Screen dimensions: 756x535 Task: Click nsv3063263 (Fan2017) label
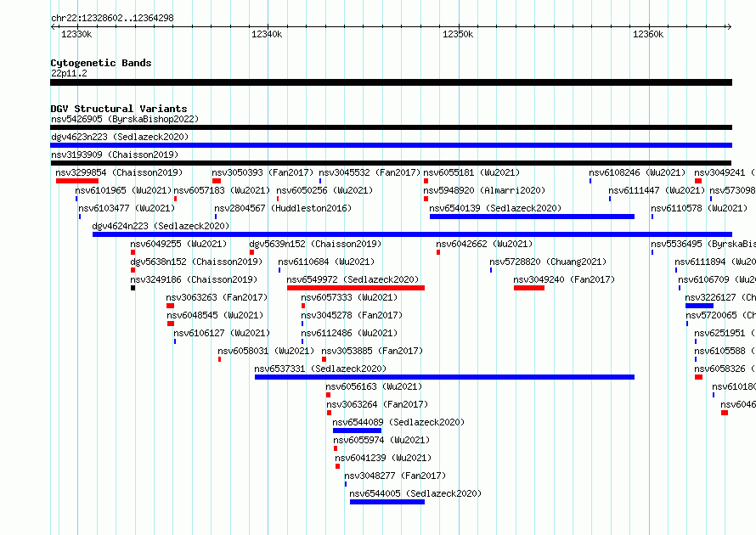coord(217,297)
